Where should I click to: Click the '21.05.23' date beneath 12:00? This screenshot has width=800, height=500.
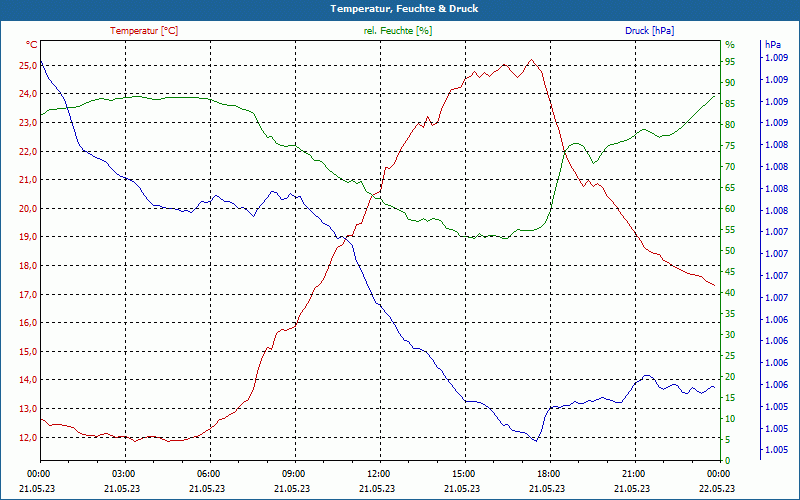pyautogui.click(x=377, y=488)
